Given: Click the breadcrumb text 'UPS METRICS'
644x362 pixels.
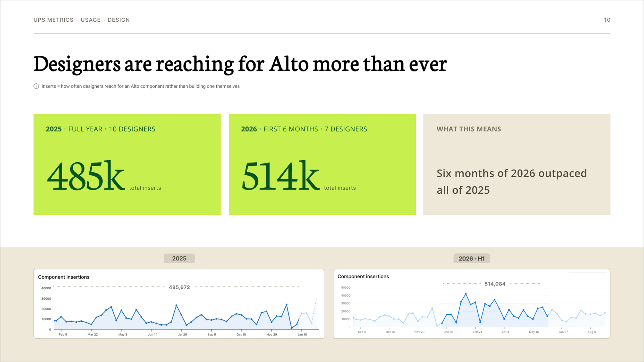Looking at the screenshot, I should pos(53,20).
